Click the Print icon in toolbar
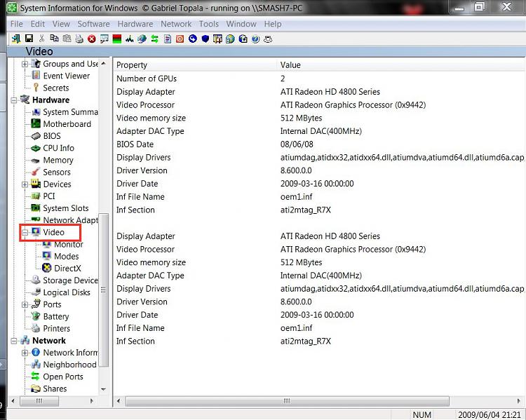This screenshot has width=526, height=420. coord(79,39)
